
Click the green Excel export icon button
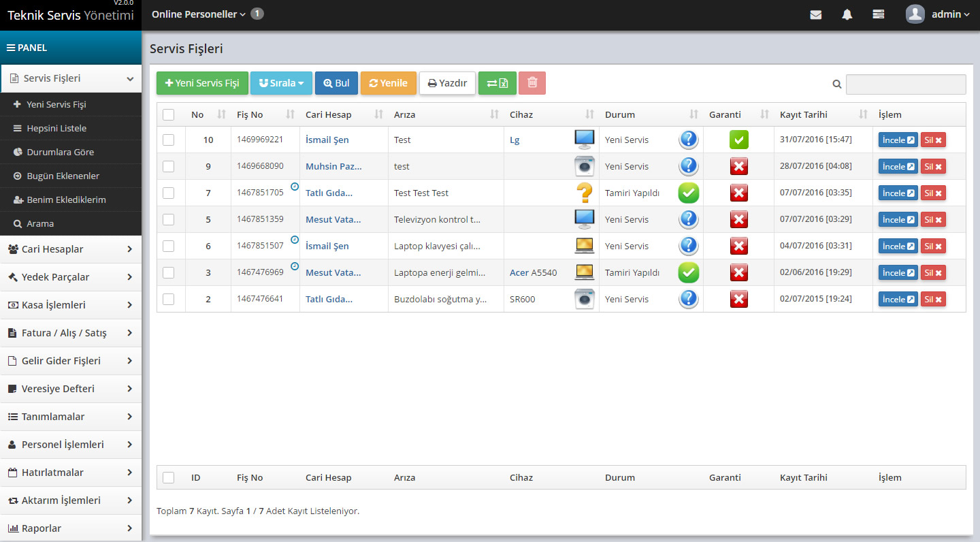pyautogui.click(x=497, y=83)
